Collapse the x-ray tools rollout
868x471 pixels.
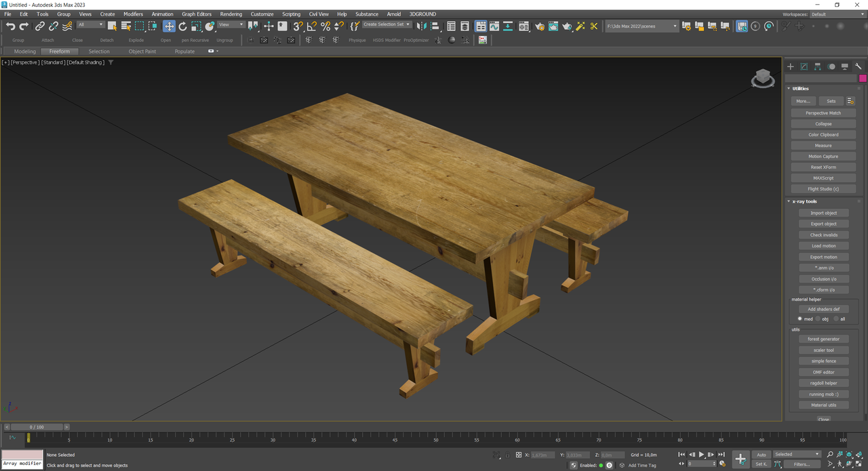point(806,201)
